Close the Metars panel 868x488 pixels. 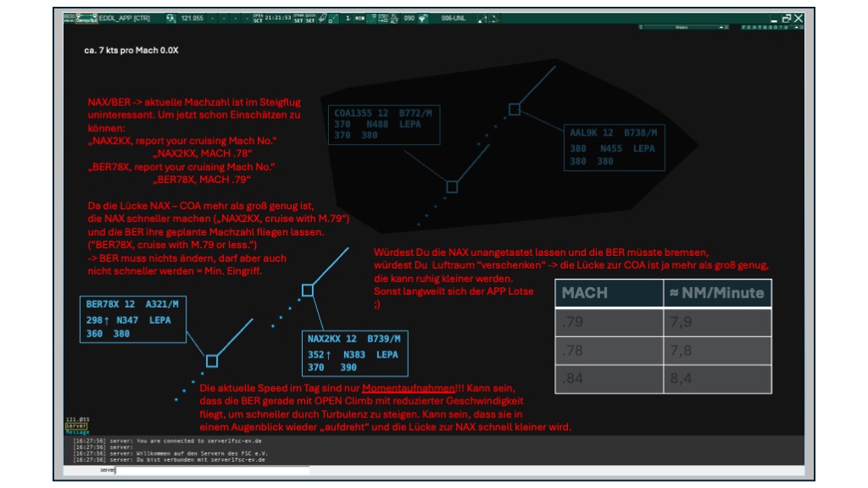(726, 27)
